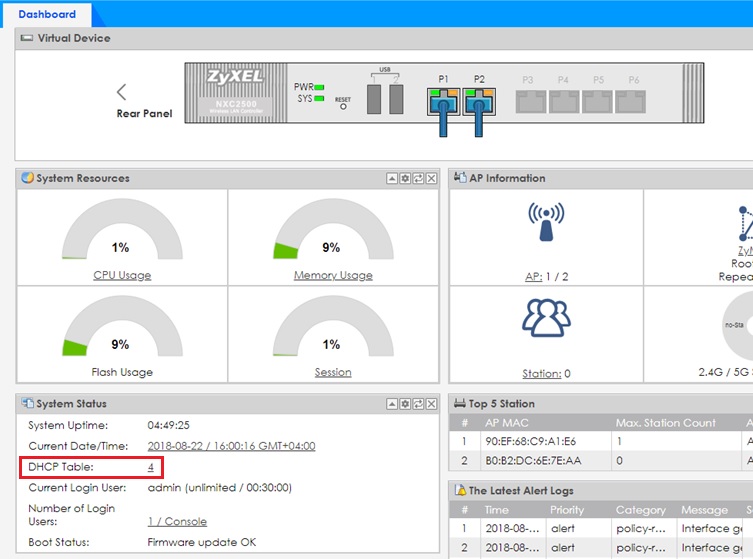Open the Memory Usage link
Image resolution: width=753 pixels, height=559 pixels.
(x=332, y=275)
